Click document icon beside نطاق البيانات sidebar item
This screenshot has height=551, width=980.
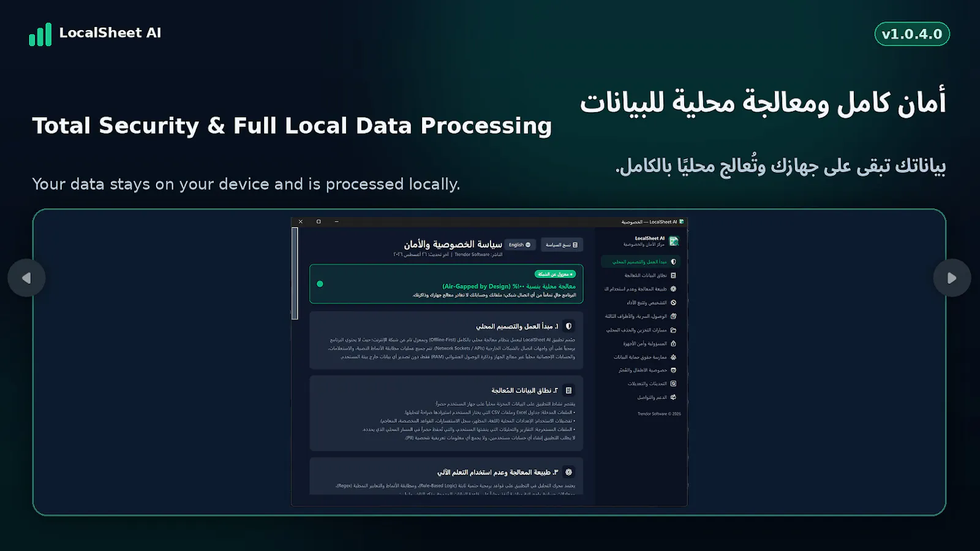(x=673, y=276)
